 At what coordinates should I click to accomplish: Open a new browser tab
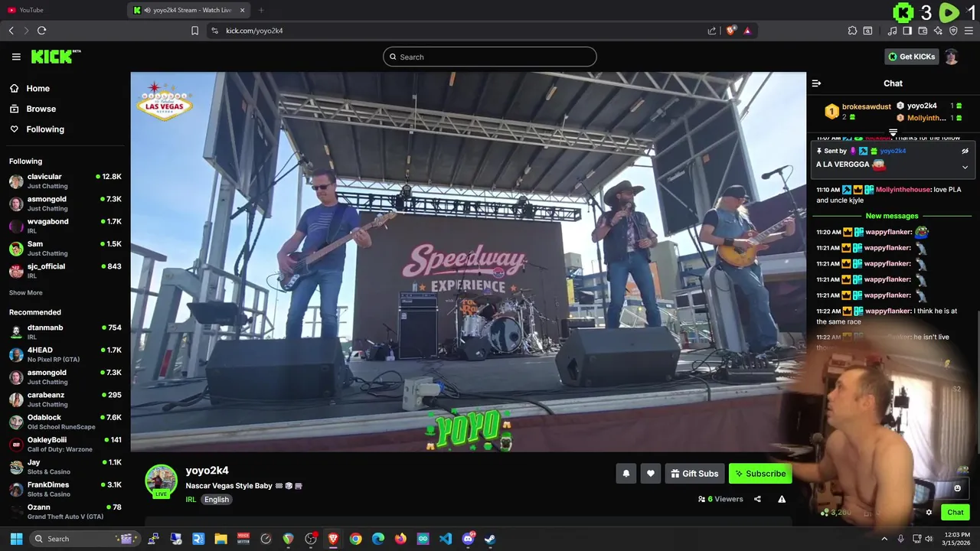pos(261,10)
